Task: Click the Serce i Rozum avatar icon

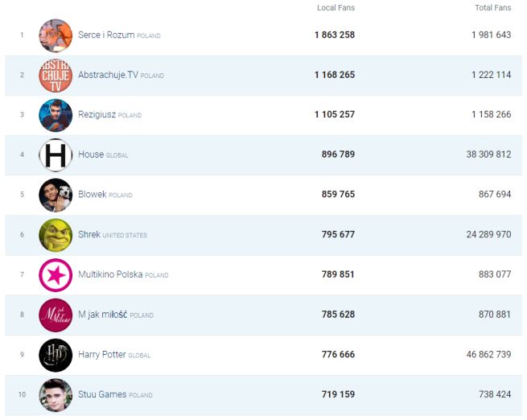Action: point(56,35)
